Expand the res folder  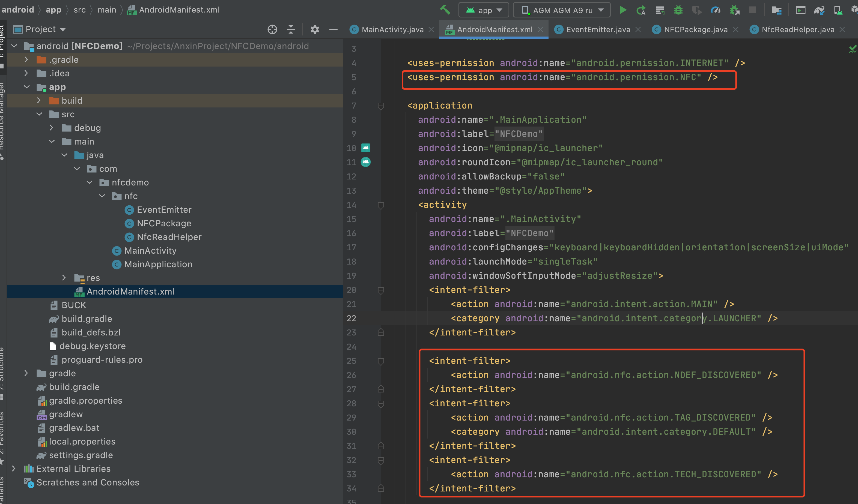pos(64,278)
